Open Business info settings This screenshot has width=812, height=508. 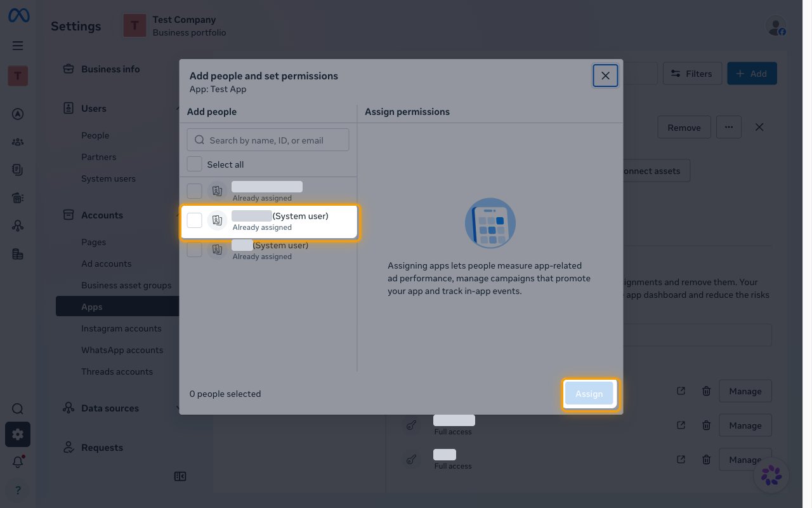click(x=111, y=69)
